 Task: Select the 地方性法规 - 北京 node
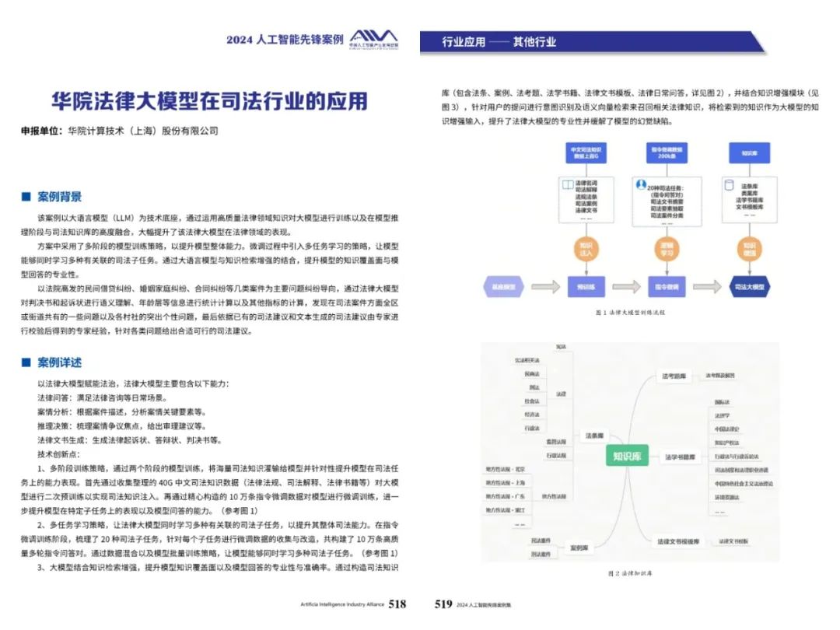coord(506,469)
